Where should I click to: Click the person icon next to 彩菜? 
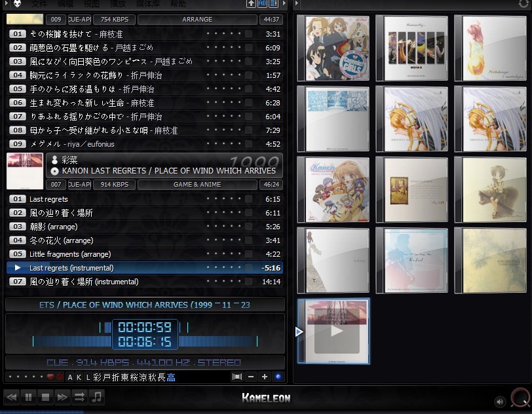[54, 159]
